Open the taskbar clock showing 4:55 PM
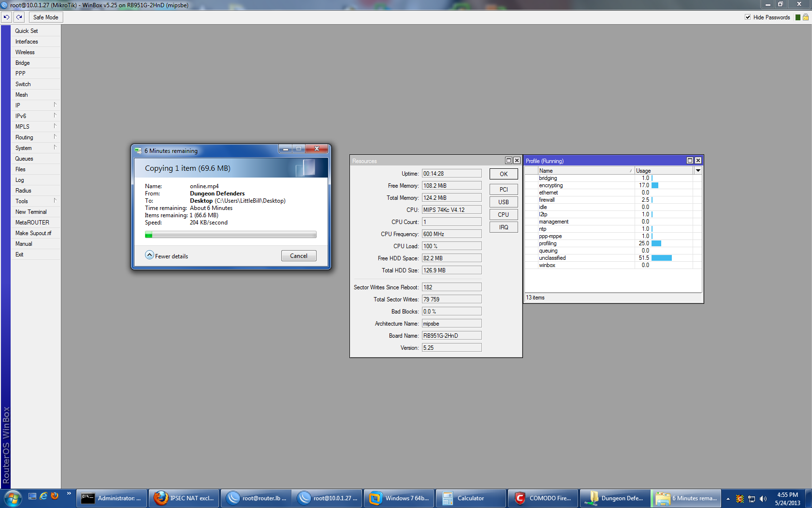Viewport: 812px width, 508px height. [787, 499]
